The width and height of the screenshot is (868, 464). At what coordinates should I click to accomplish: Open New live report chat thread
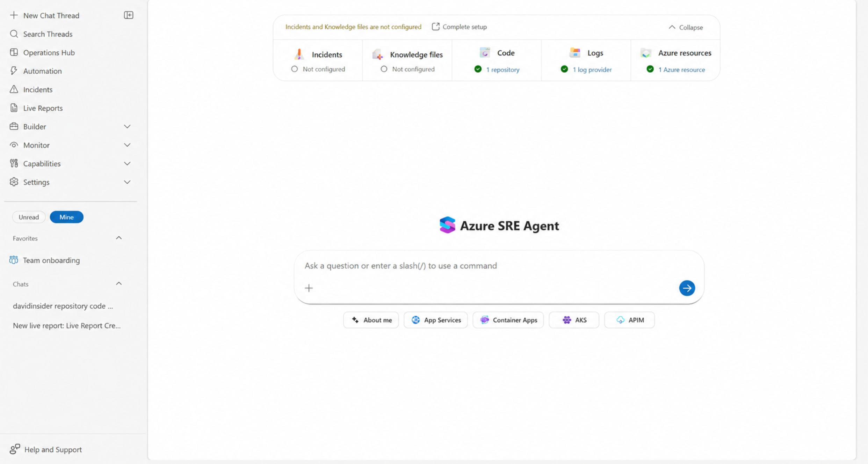coord(67,325)
